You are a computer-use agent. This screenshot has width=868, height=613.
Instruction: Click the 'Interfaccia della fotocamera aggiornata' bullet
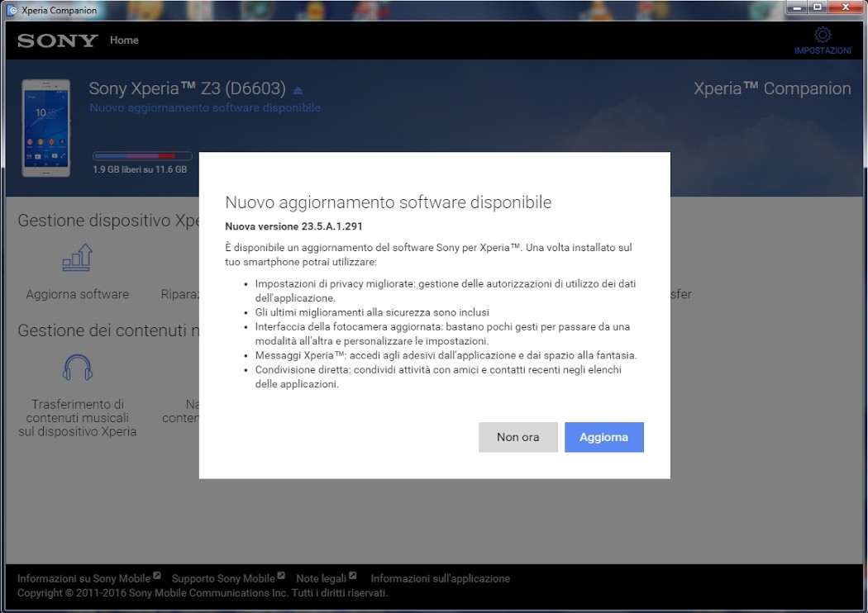point(442,334)
